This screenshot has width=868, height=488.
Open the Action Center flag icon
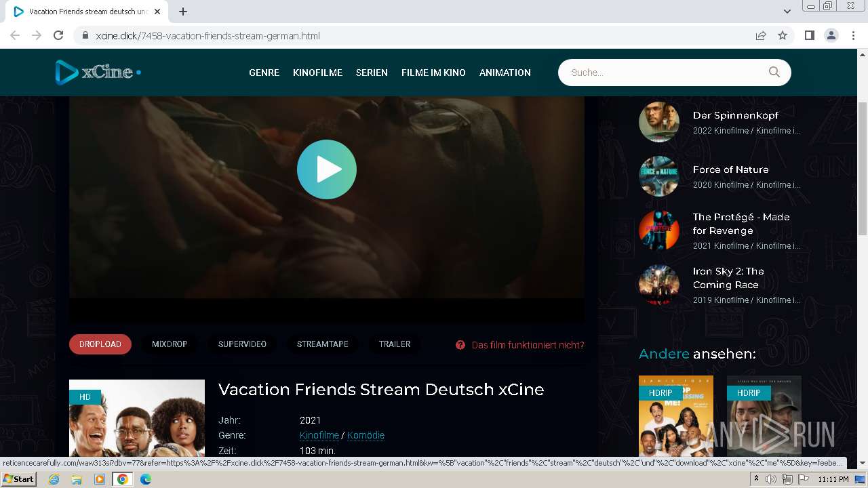coord(802,479)
